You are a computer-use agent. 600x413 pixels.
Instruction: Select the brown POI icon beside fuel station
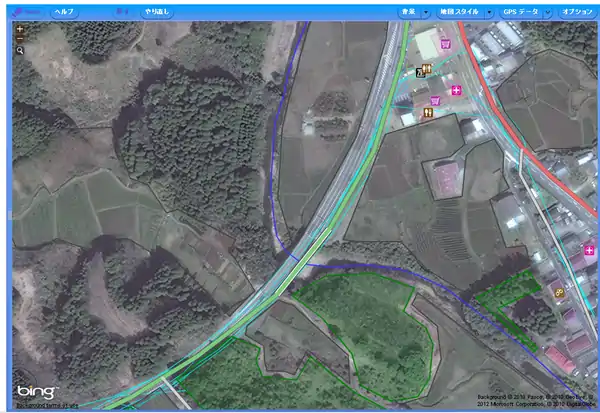click(429, 71)
